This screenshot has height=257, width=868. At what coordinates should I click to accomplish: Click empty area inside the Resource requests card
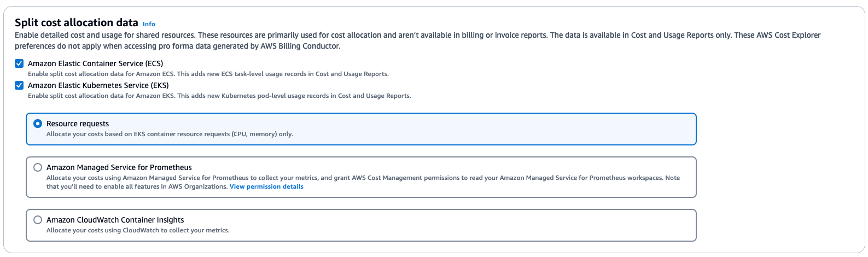pos(492,129)
